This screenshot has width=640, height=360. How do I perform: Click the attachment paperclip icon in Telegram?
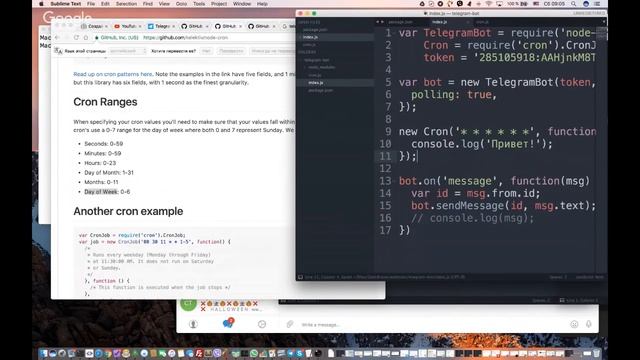(x=290, y=324)
